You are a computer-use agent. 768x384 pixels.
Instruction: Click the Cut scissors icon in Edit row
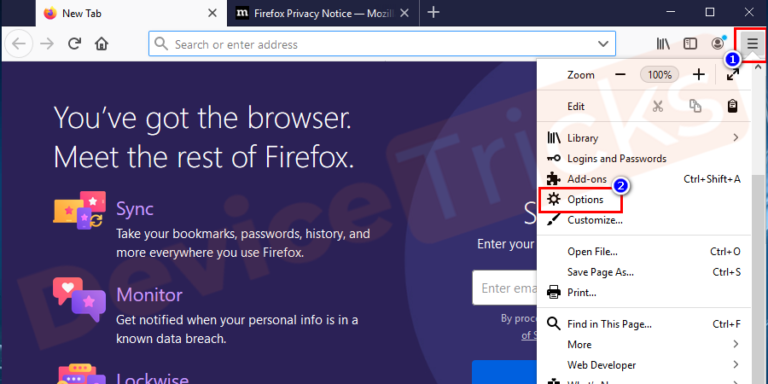(658, 106)
